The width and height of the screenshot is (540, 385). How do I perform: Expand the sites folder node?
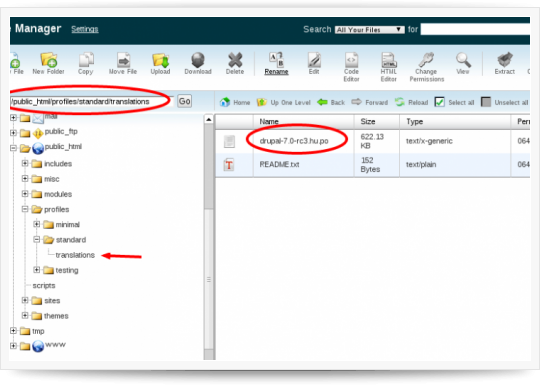coord(25,300)
